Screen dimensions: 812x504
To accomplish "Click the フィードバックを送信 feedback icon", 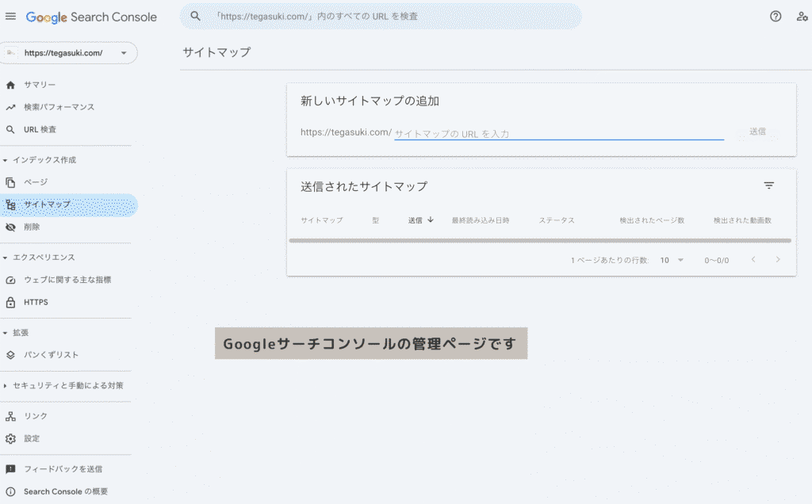I will pyautogui.click(x=10, y=469).
